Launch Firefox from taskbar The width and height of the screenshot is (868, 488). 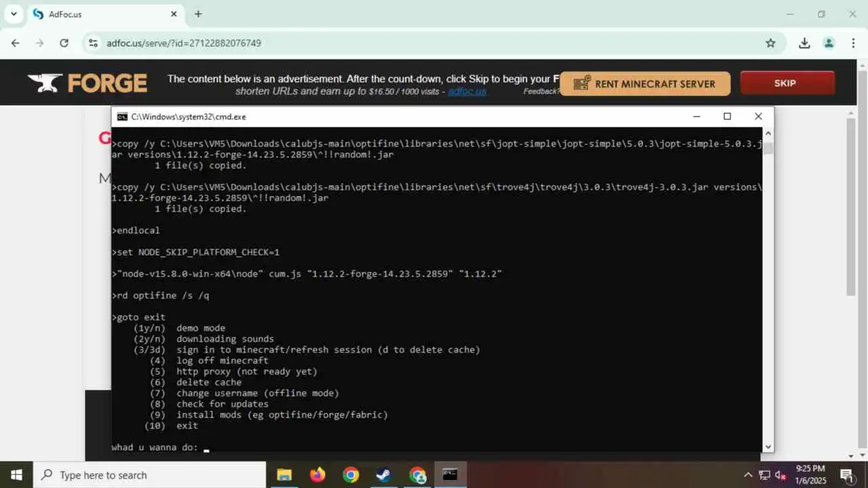(317, 474)
